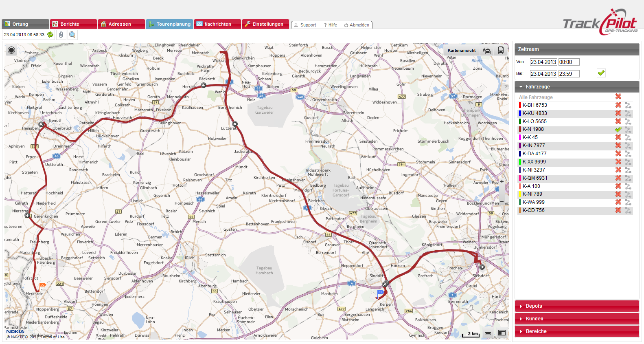644x344 pixels.
Task: Expand the Bereiche section
Action: 577,331
